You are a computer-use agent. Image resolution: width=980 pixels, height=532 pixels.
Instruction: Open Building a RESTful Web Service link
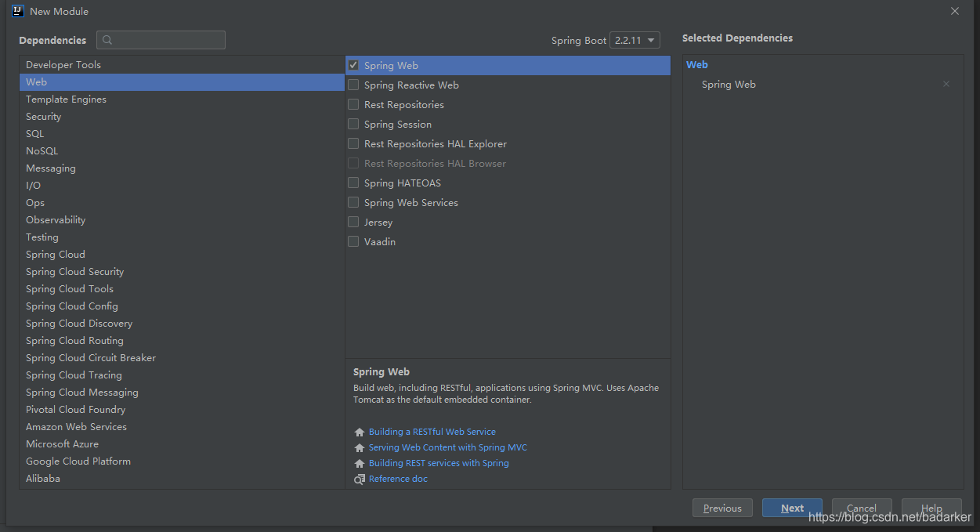432,432
